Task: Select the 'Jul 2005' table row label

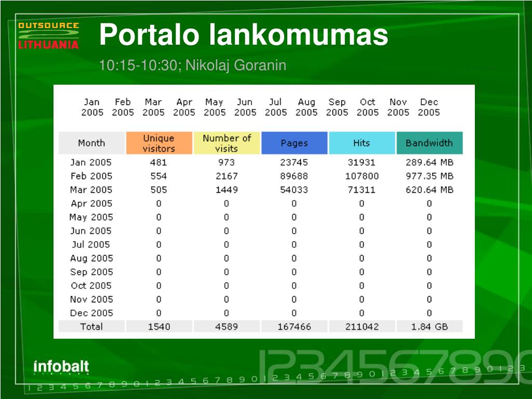Action: click(x=91, y=244)
